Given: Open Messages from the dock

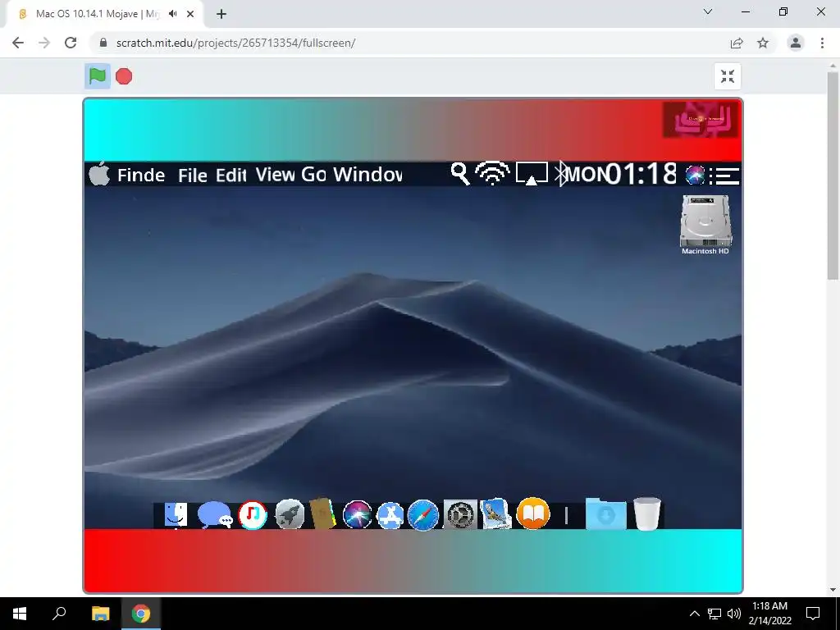Looking at the screenshot, I should [214, 515].
